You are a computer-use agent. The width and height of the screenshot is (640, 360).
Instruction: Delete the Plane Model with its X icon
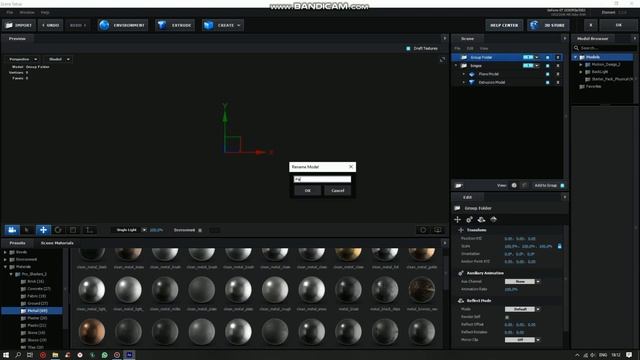(558, 74)
